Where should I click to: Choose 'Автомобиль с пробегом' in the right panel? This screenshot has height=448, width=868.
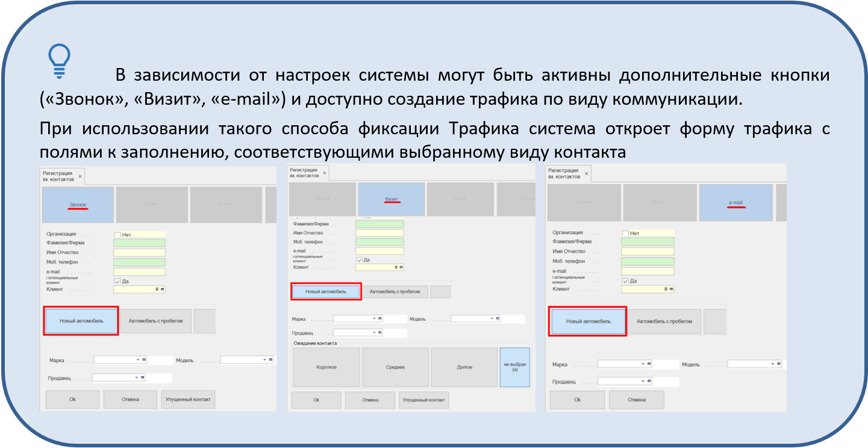pyautogui.click(x=664, y=322)
